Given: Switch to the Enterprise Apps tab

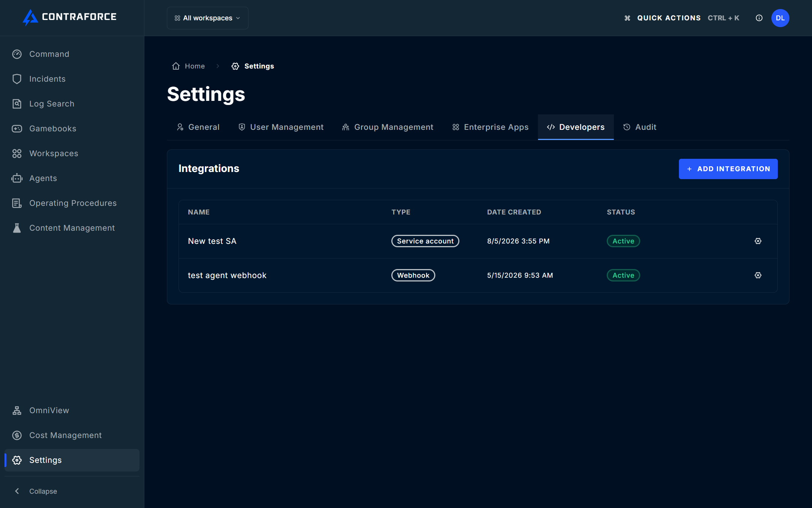Looking at the screenshot, I should pyautogui.click(x=490, y=127).
